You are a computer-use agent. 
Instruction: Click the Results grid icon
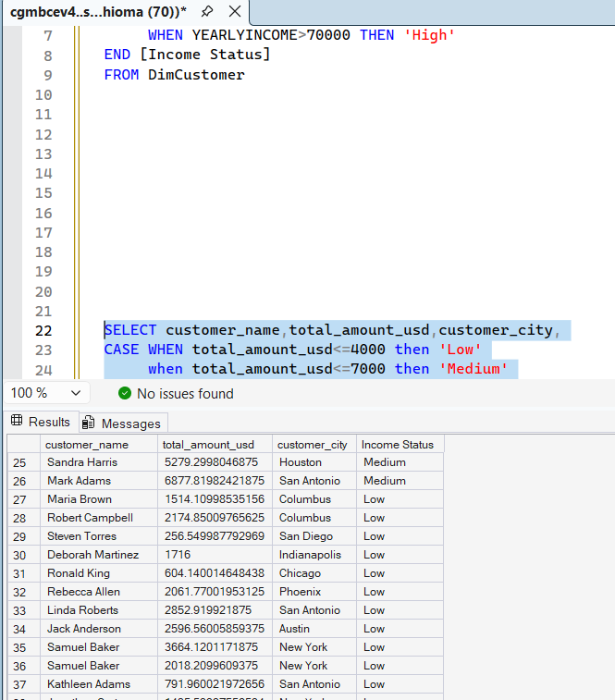pyautogui.click(x=17, y=421)
